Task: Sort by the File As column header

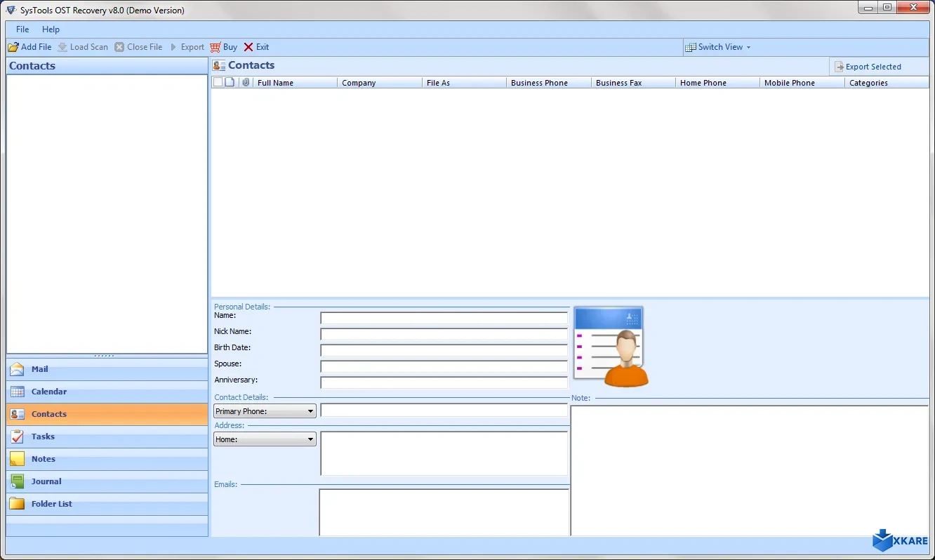Action: point(464,83)
